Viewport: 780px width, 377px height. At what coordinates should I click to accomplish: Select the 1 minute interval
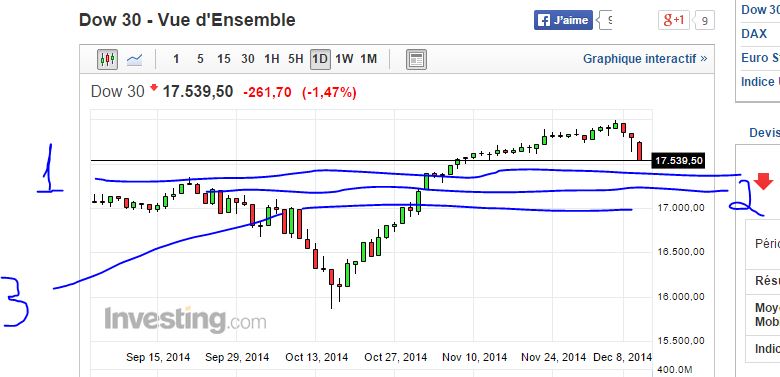click(176, 59)
